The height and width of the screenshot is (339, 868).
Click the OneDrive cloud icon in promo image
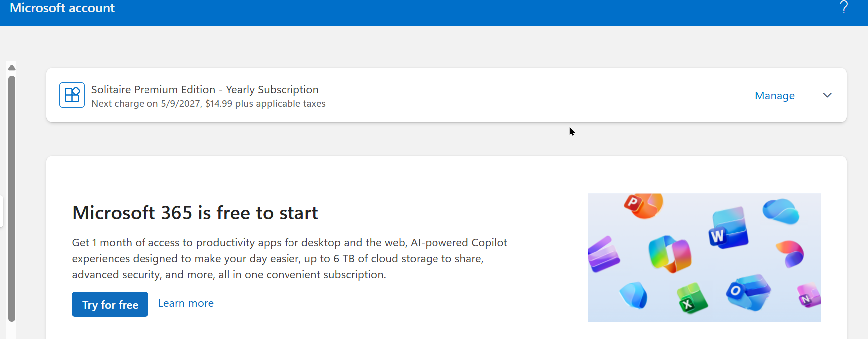click(781, 211)
